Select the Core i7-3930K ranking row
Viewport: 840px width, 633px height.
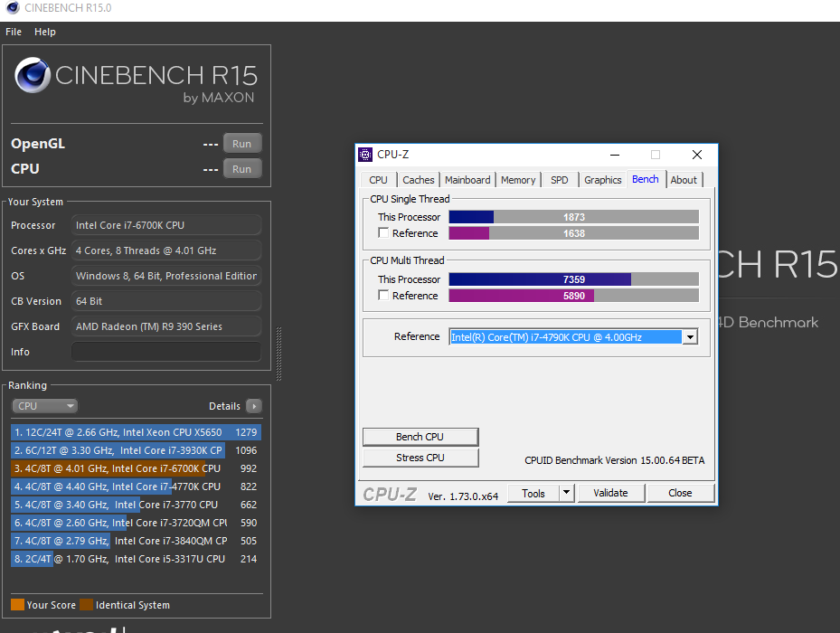click(136, 450)
